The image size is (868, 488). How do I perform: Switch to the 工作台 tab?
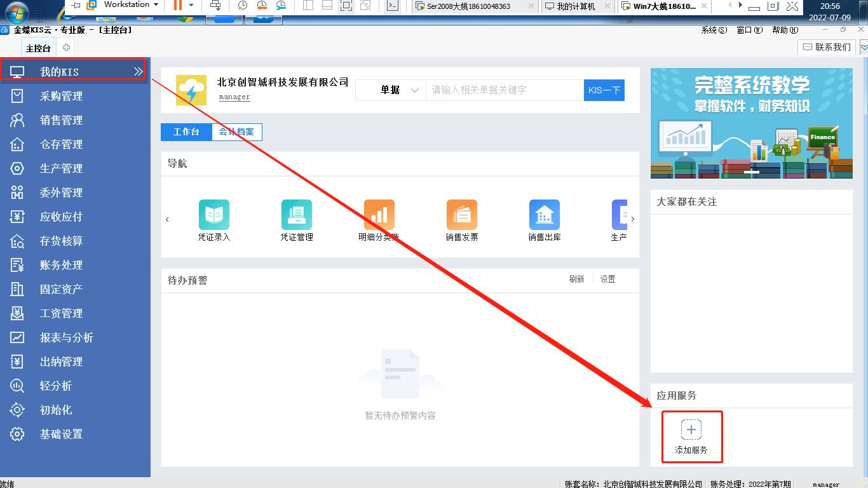coord(186,132)
